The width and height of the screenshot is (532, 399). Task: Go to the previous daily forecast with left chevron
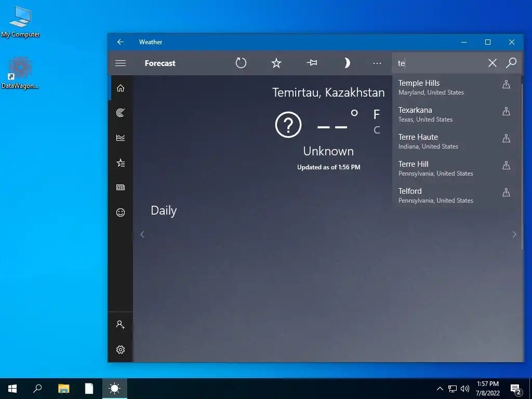[x=142, y=234]
